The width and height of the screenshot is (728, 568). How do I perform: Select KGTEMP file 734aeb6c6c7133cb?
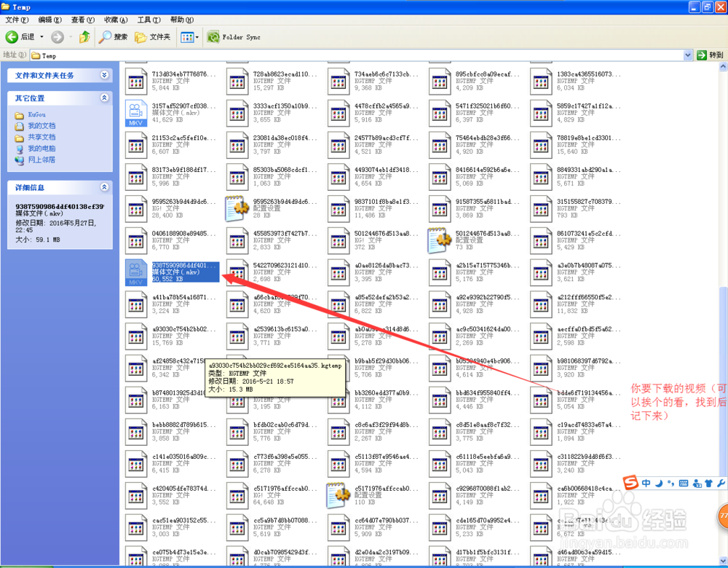tap(373, 81)
